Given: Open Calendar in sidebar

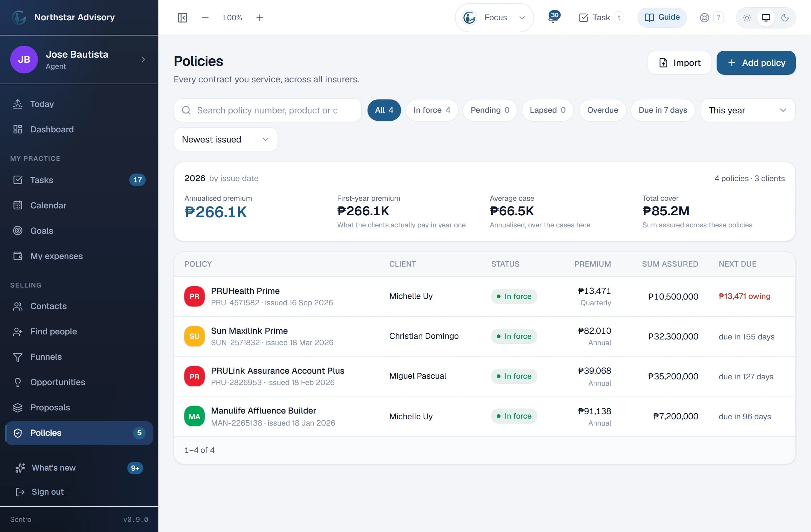Looking at the screenshot, I should 79,206.
